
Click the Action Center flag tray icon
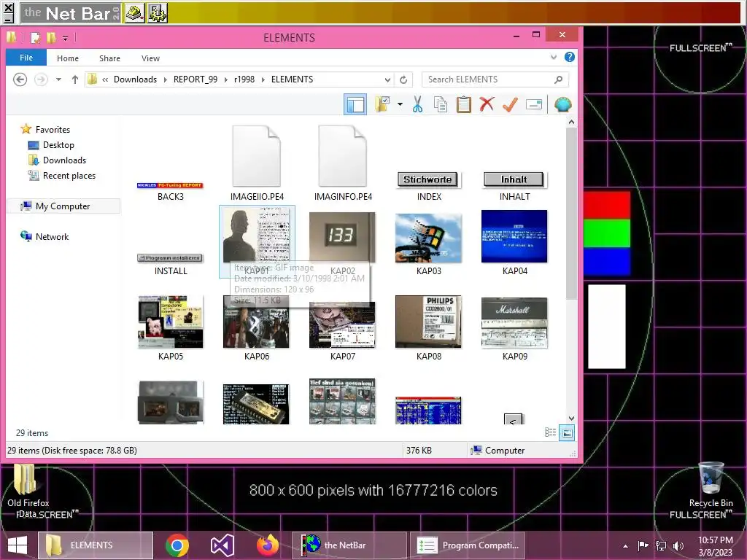(643, 545)
